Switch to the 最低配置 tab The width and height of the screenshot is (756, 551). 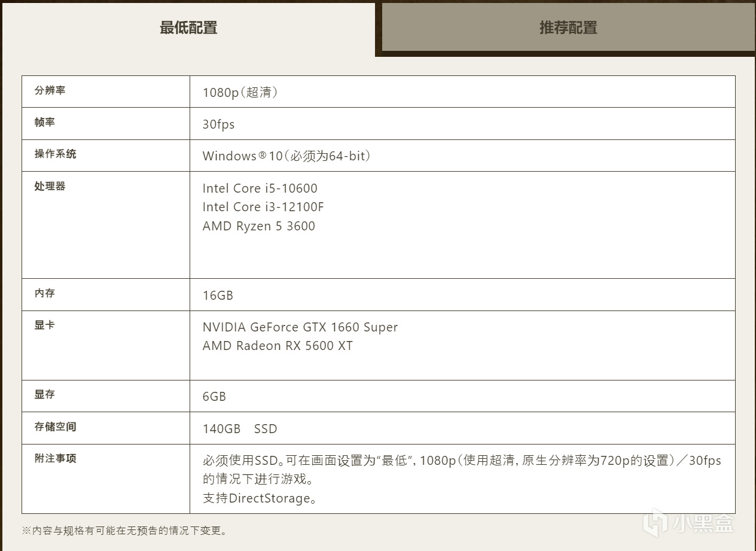(x=188, y=28)
